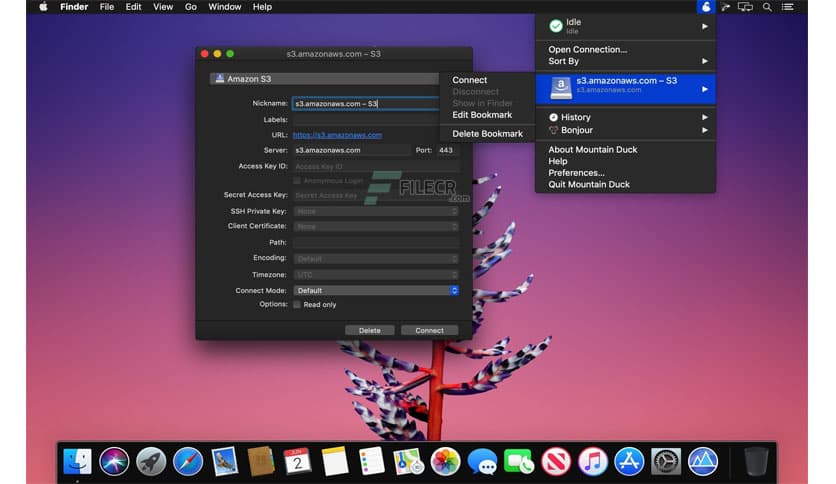Viewport: 836px width, 484px height.
Task: Open Contacts book icon in Dock
Action: click(x=261, y=461)
